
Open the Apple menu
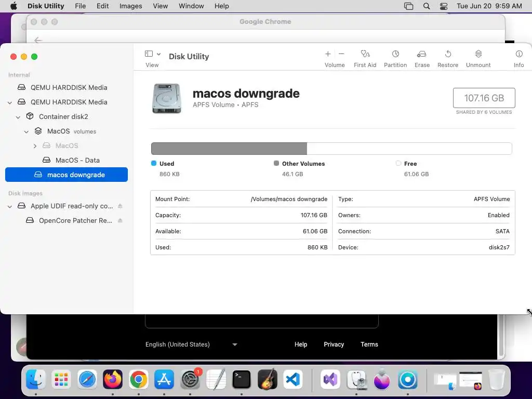point(14,6)
